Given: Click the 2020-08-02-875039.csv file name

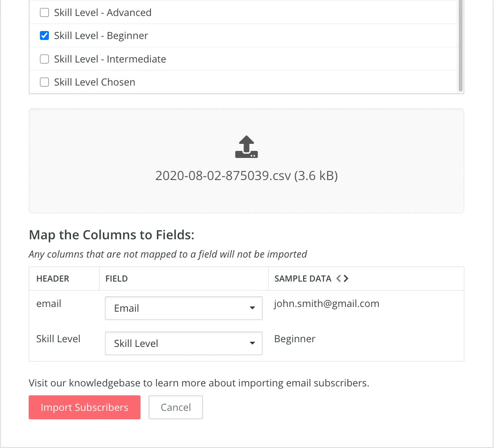Looking at the screenshot, I should pos(246,175).
